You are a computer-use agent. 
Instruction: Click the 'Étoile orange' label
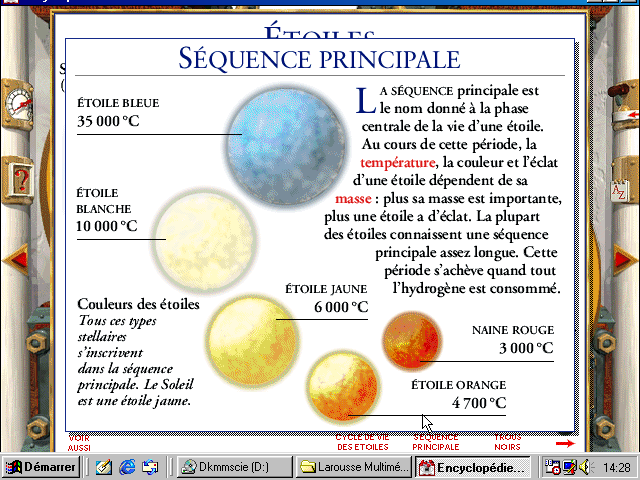[458, 385]
